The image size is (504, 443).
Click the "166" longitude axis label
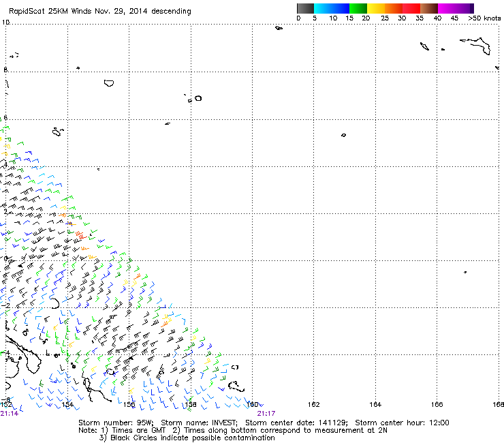point(437,405)
